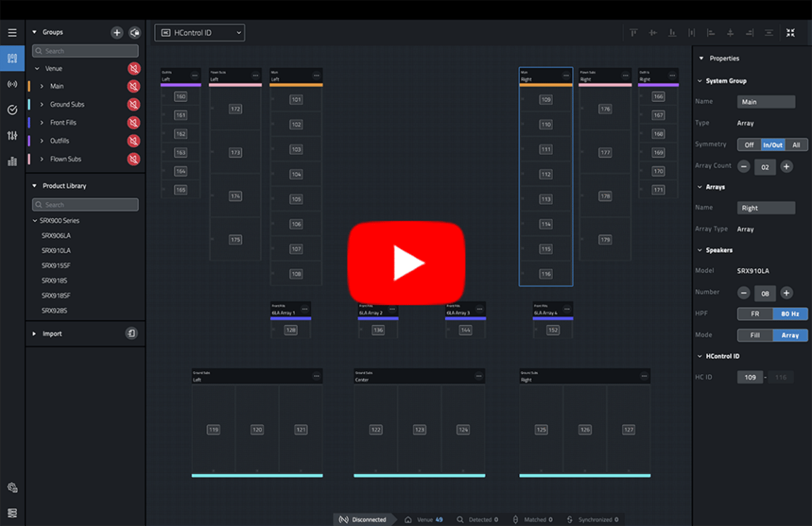Click the Import file icon button
812x526 pixels.
[x=131, y=333]
